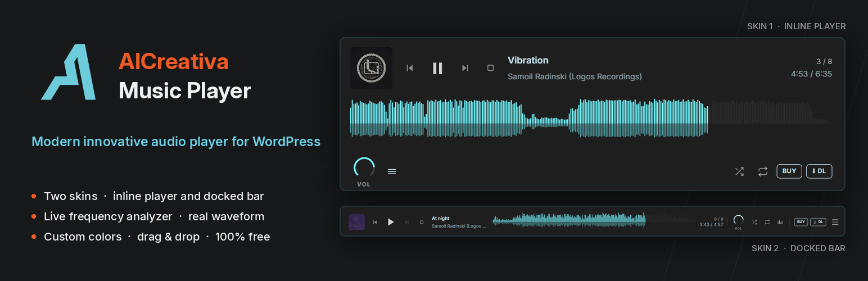Skip to previous track in docked bar
The width and height of the screenshot is (868, 281).
tap(375, 222)
